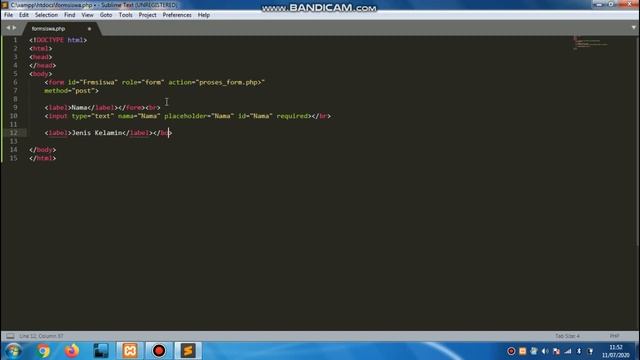Click the vertical scrollbar of the editor
The height and width of the screenshot is (360, 640).
coord(638,141)
